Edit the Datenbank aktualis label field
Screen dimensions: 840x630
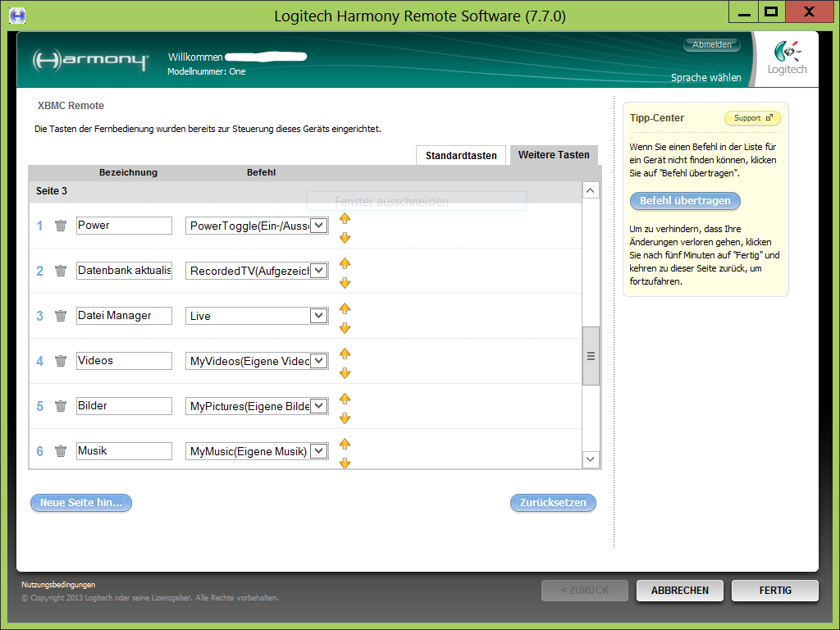(125, 271)
